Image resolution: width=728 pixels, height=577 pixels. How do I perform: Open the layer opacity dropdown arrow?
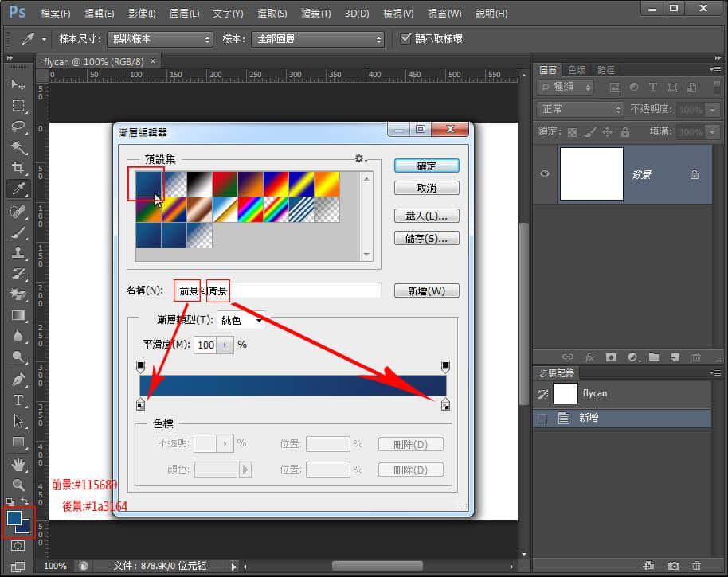[x=712, y=110]
